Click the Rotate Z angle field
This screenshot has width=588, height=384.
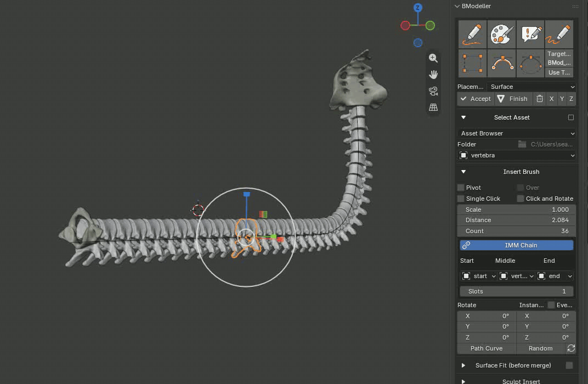pos(487,337)
